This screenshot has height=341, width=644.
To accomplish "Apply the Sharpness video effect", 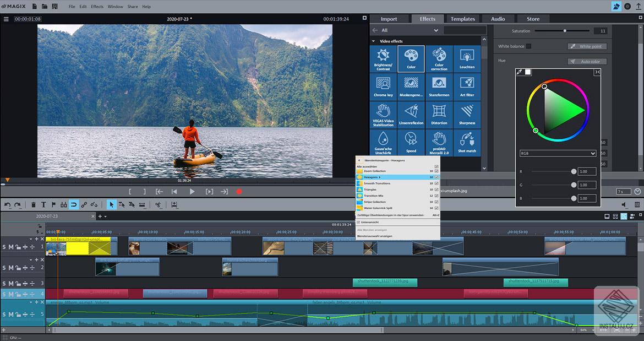I will coord(467,115).
